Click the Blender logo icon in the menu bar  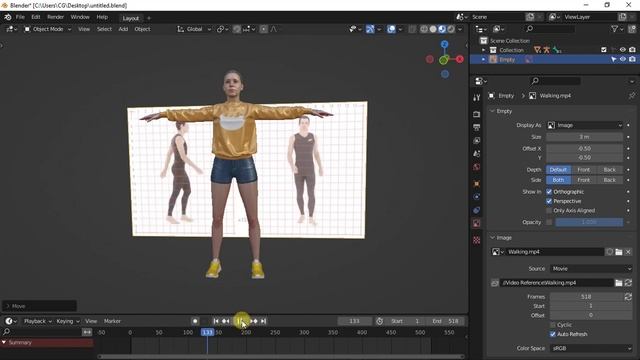click(x=8, y=17)
